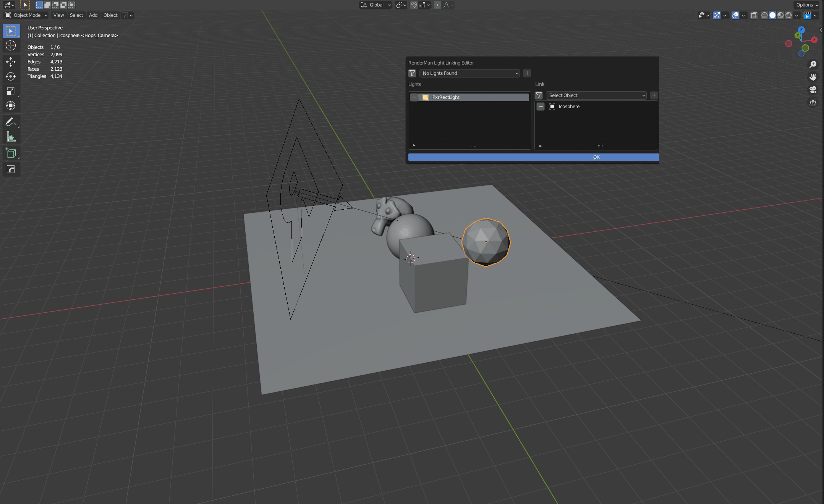Open the Add Cube tool
The image size is (824, 504).
pos(11,153)
